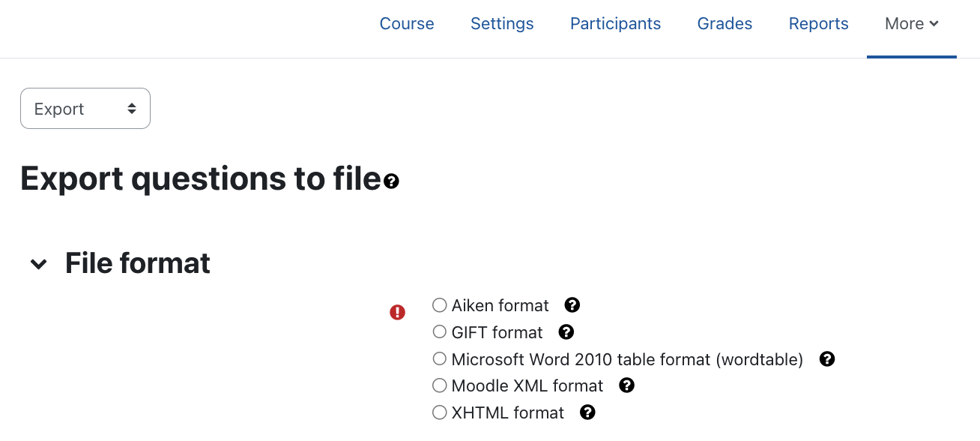
Task: Open help for Moodle XML format
Action: click(x=627, y=385)
